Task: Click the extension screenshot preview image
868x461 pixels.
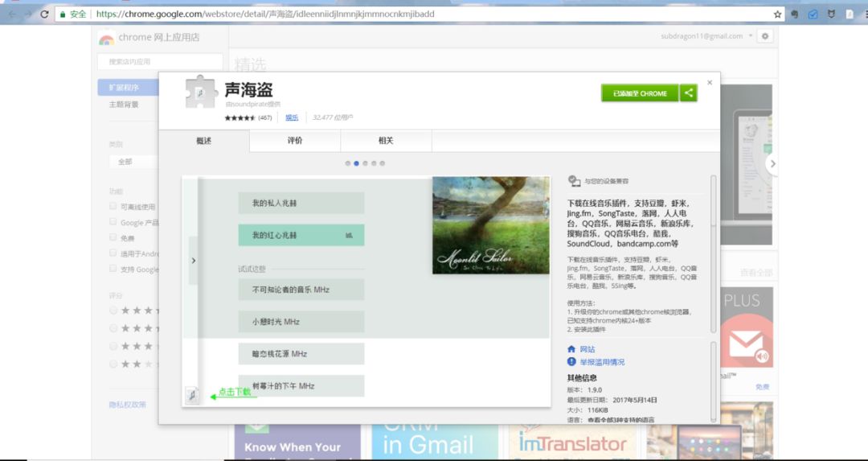Action: click(x=366, y=291)
